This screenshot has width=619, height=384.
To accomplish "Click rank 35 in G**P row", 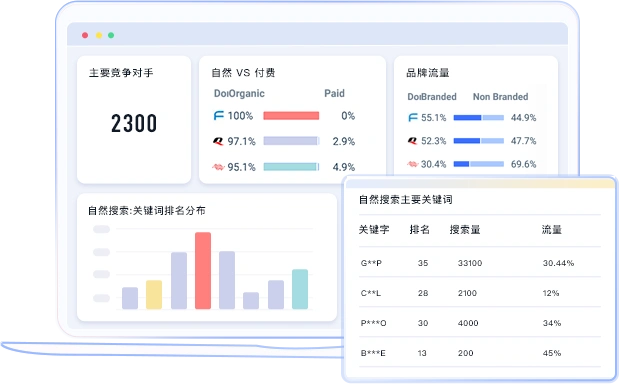I will tap(423, 263).
